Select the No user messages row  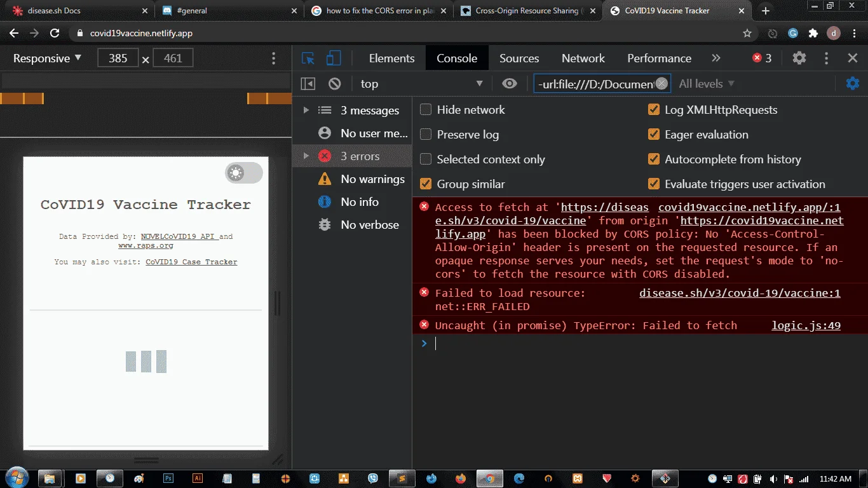pyautogui.click(x=352, y=133)
